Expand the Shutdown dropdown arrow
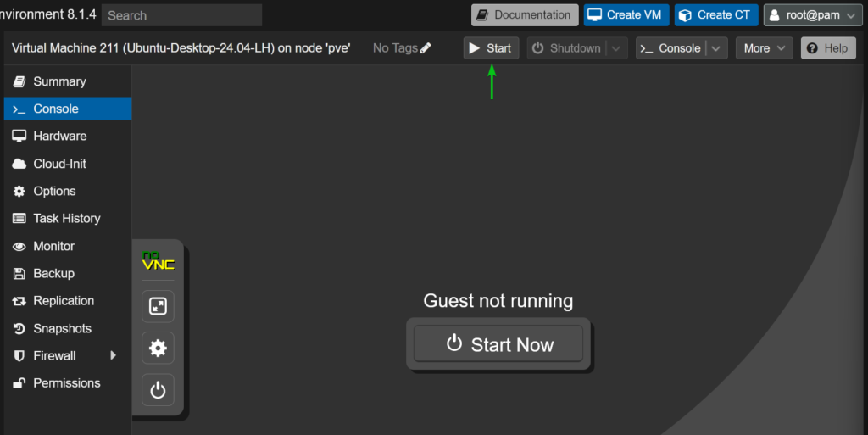The height and width of the screenshot is (435, 868). [617, 48]
